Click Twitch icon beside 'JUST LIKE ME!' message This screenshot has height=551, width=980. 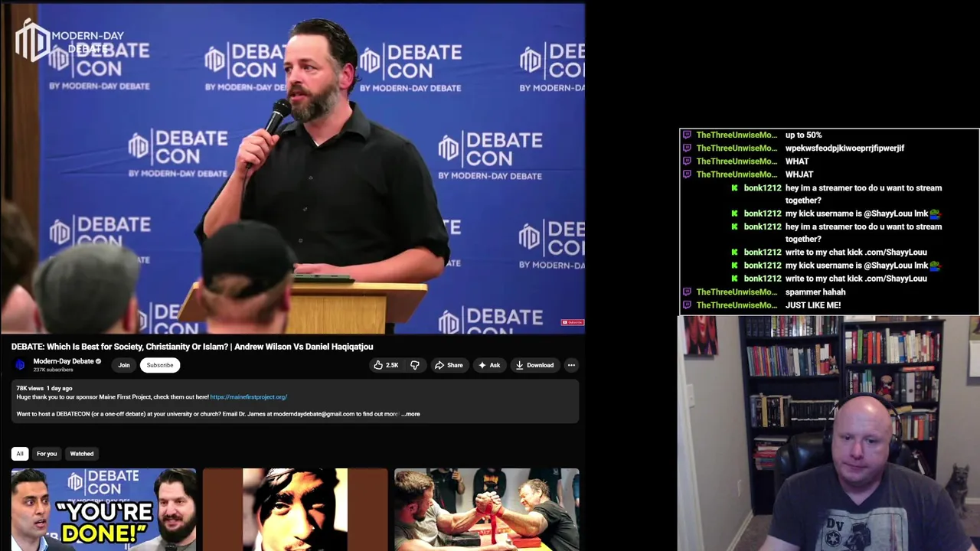point(687,305)
